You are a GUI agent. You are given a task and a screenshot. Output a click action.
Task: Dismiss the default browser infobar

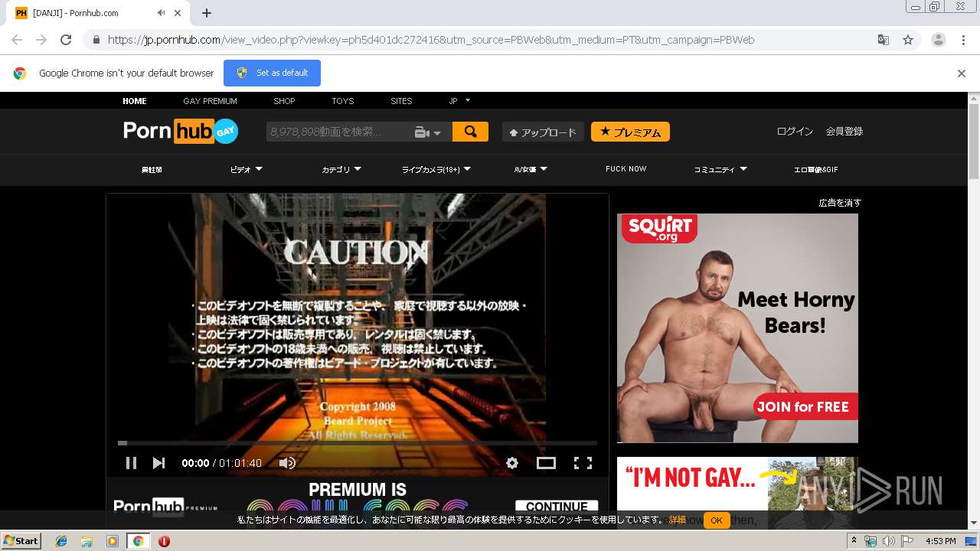coord(962,73)
